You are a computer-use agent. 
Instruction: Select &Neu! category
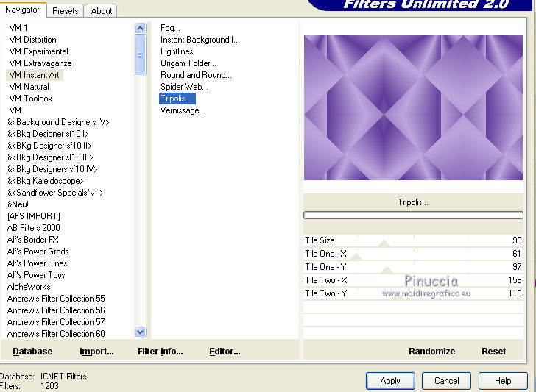(x=18, y=204)
